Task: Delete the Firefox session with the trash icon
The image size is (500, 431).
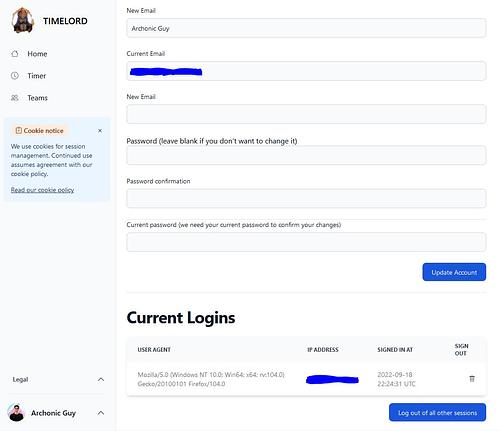Action: click(472, 379)
